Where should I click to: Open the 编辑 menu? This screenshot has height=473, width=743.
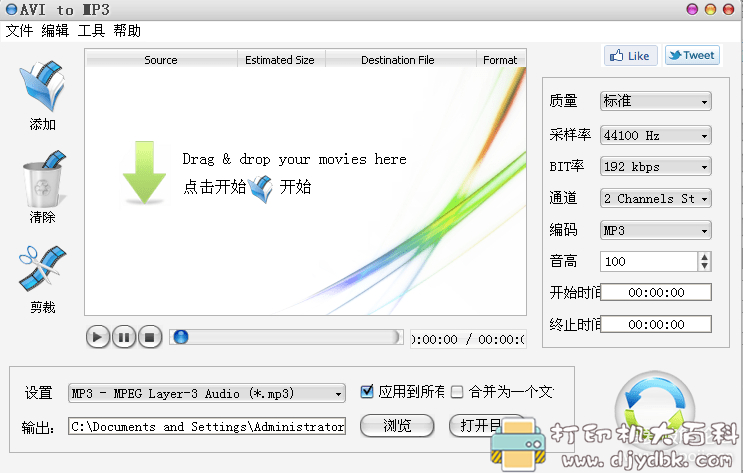pos(55,31)
